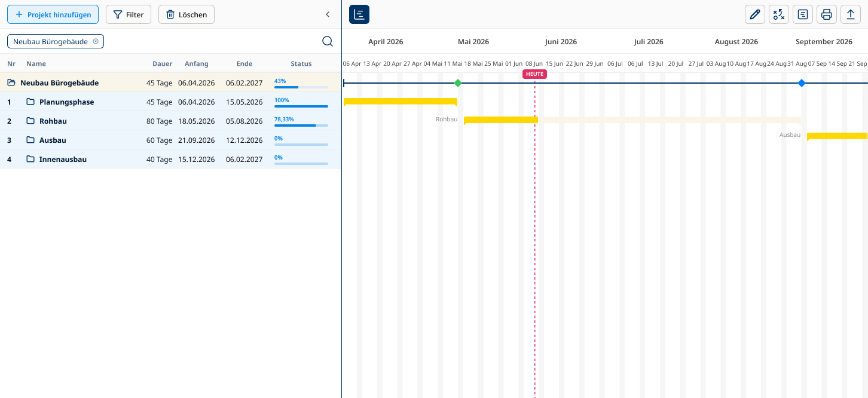Select the Innenausbau row name
This screenshot has height=398, width=868.
point(63,160)
